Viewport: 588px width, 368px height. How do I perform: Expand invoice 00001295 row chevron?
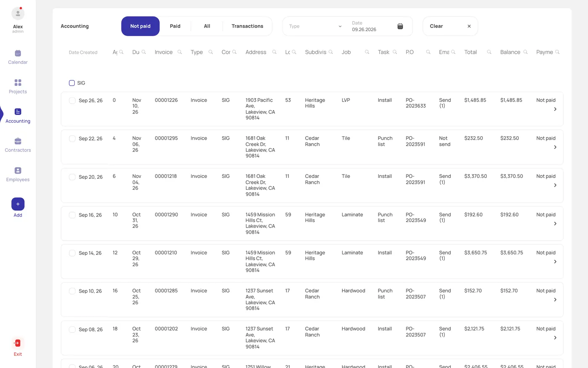555,147
